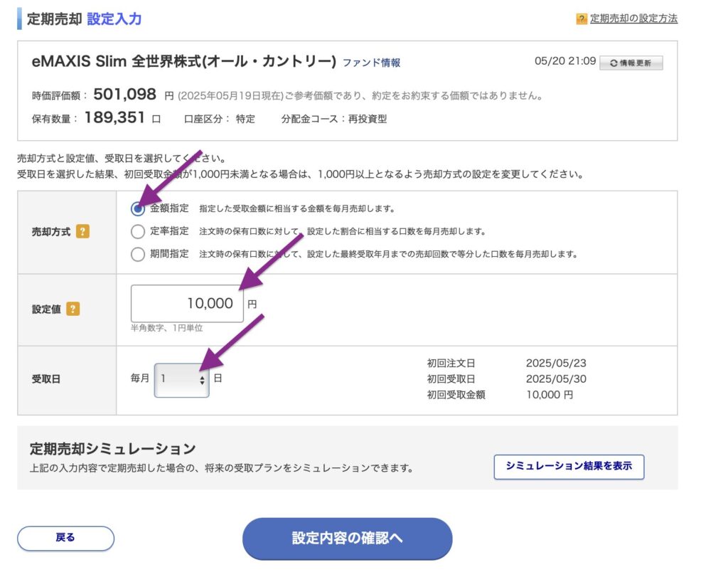The image size is (728, 572).
Task: Click シミュレーション結果を表示 button
Action: pyautogui.click(x=569, y=466)
